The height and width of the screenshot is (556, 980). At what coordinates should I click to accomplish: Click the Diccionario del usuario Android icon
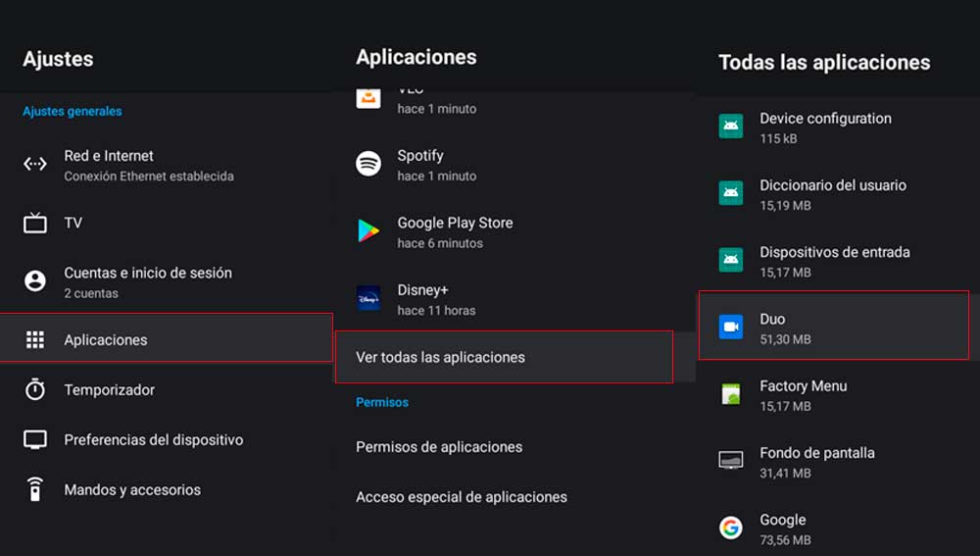tap(731, 192)
